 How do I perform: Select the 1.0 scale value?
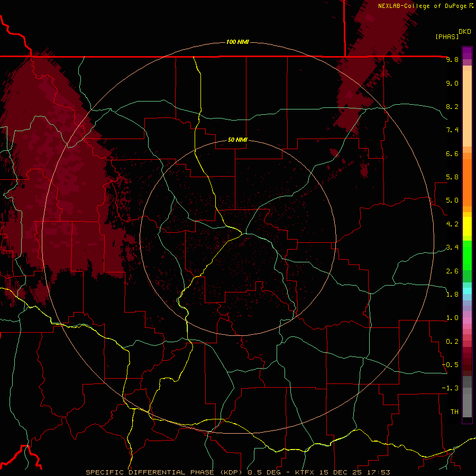(452, 318)
